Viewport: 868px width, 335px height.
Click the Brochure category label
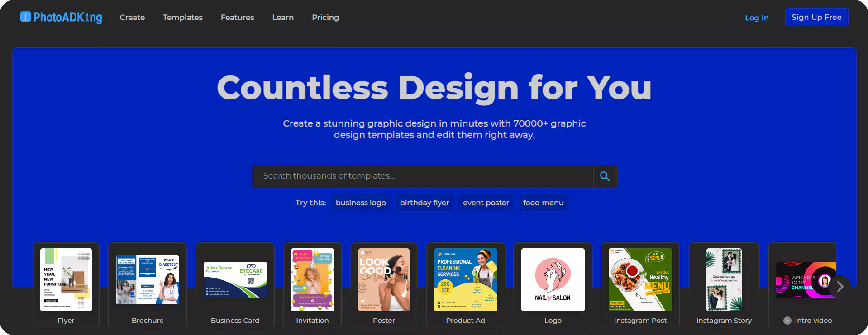148,321
